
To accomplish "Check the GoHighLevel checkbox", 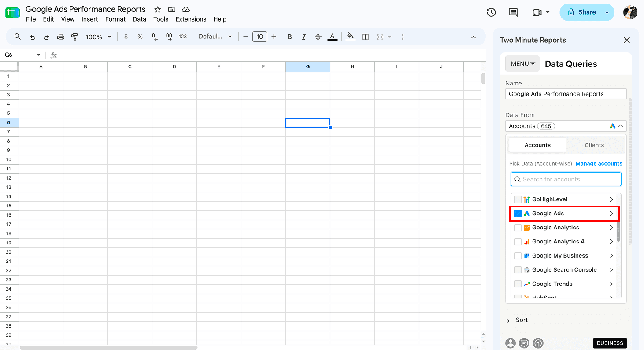I will pos(518,199).
